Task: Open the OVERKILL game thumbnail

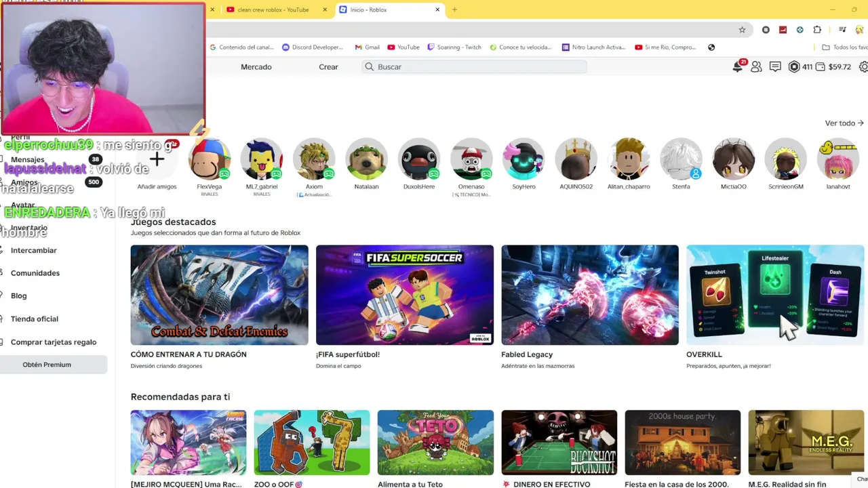Action: coord(775,295)
